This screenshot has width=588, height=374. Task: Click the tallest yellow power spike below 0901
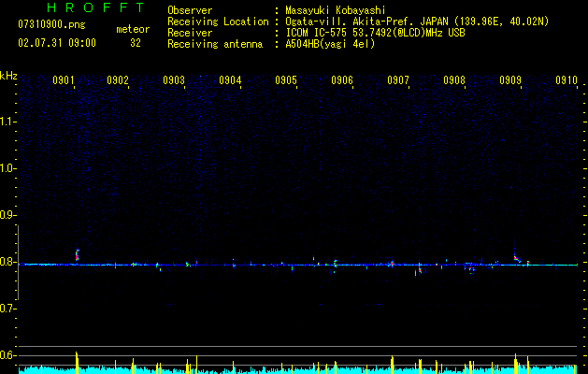(x=77, y=363)
